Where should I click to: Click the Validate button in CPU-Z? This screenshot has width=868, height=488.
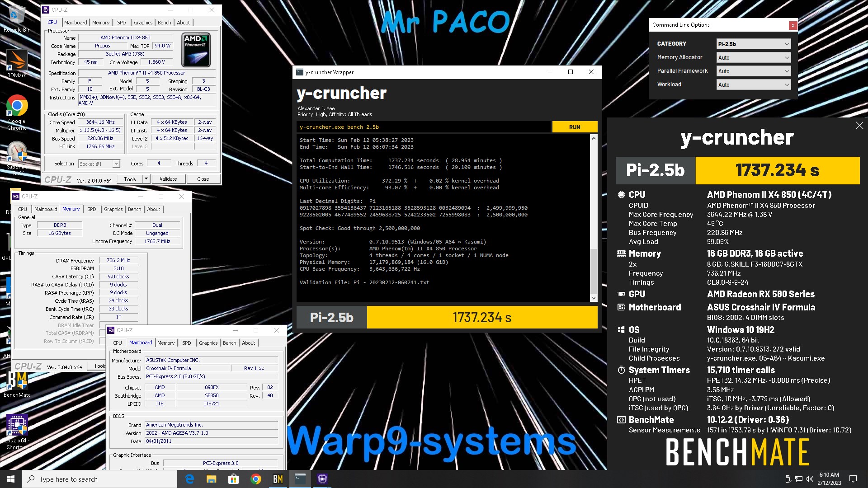[x=168, y=179]
